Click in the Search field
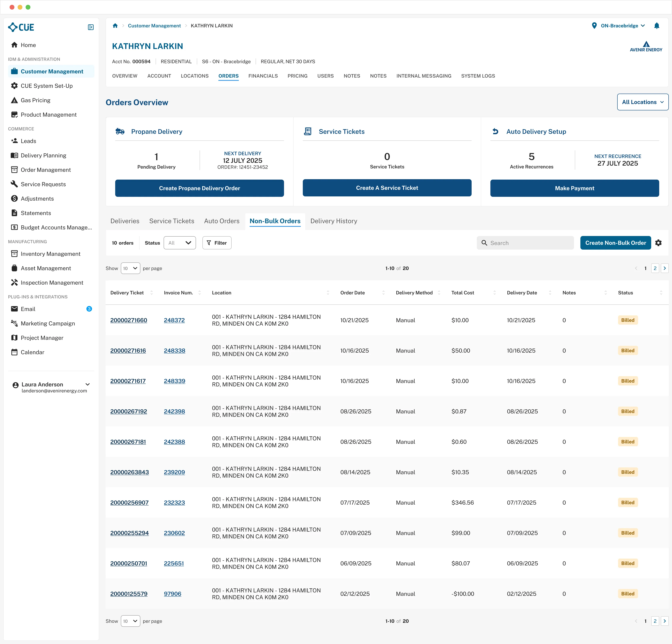 [525, 243]
